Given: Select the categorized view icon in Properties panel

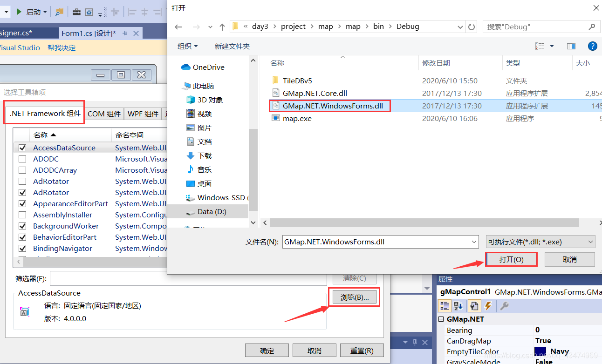Looking at the screenshot, I should click(445, 306).
